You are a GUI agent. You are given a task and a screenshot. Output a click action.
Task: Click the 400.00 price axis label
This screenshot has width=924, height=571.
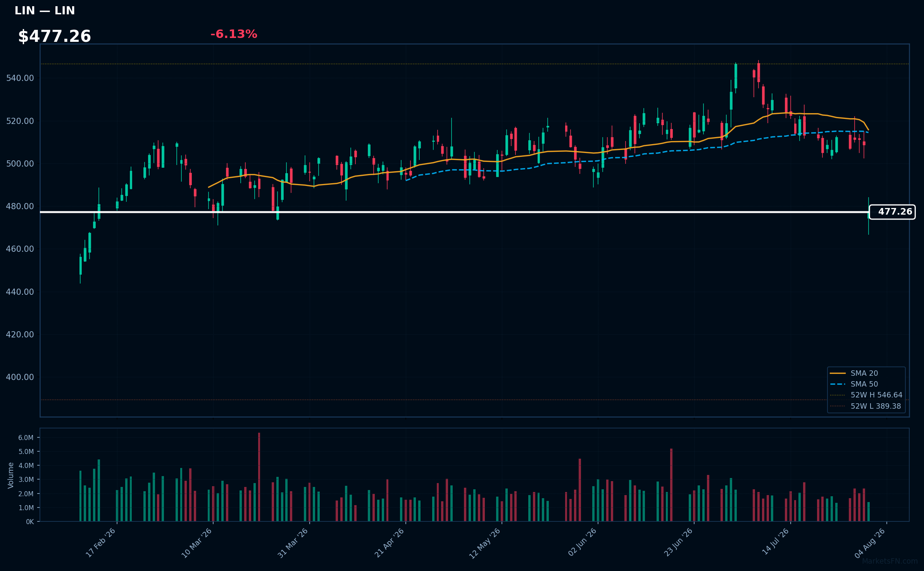[20, 377]
